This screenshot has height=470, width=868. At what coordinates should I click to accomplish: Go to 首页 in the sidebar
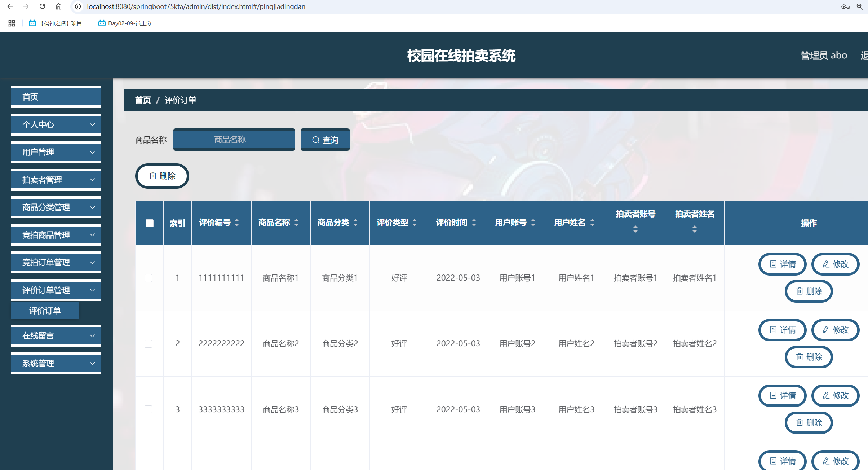tap(56, 97)
